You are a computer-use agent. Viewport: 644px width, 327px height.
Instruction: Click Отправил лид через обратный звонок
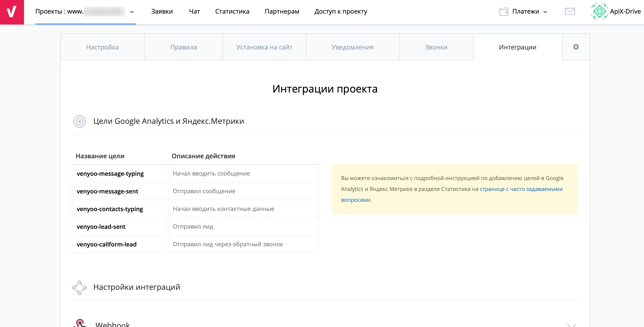228,244
